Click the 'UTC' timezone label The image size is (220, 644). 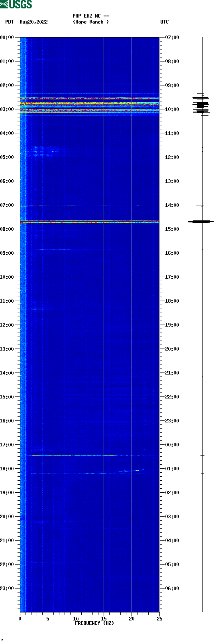point(165,22)
